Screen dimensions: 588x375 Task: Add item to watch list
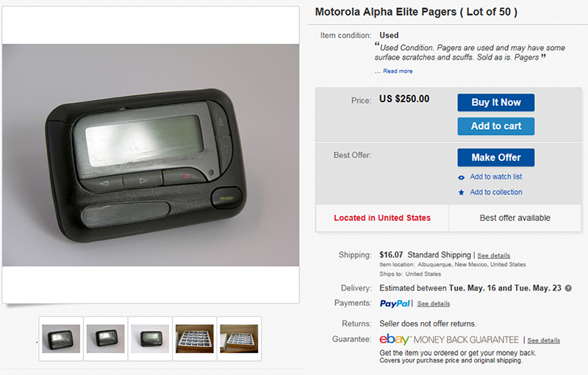click(495, 176)
